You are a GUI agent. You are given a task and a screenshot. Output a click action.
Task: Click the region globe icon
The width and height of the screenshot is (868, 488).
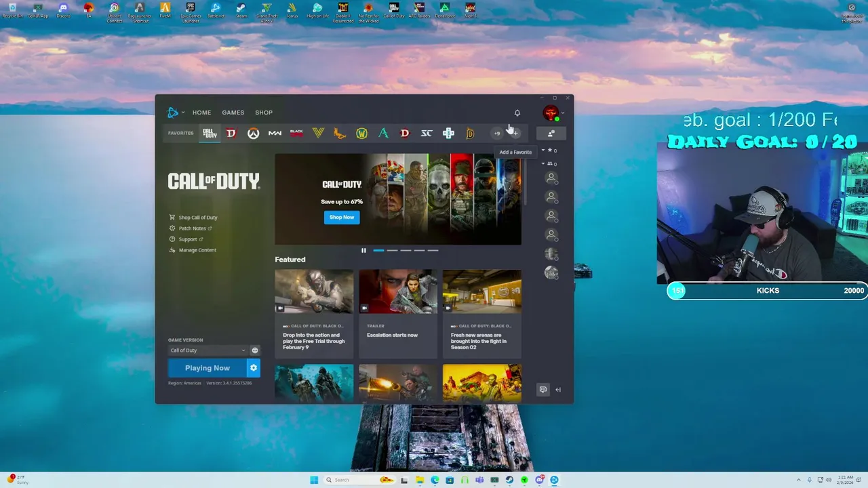coord(255,350)
